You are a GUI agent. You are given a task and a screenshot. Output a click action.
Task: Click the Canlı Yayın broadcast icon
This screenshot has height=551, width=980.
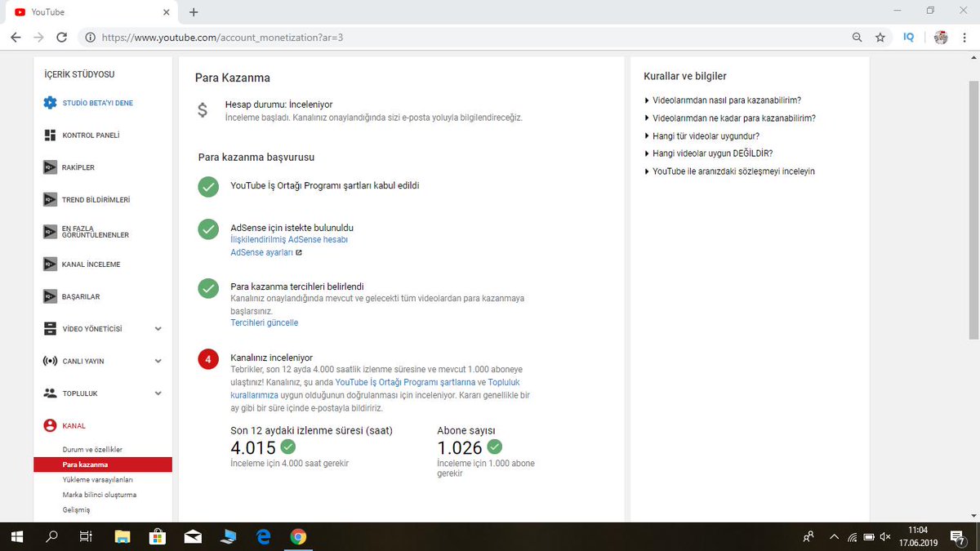50,361
